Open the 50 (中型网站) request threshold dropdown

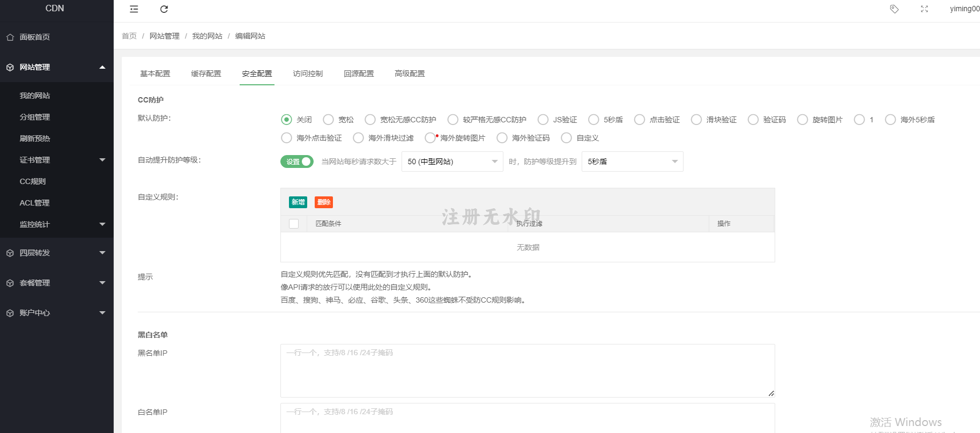[x=452, y=162]
